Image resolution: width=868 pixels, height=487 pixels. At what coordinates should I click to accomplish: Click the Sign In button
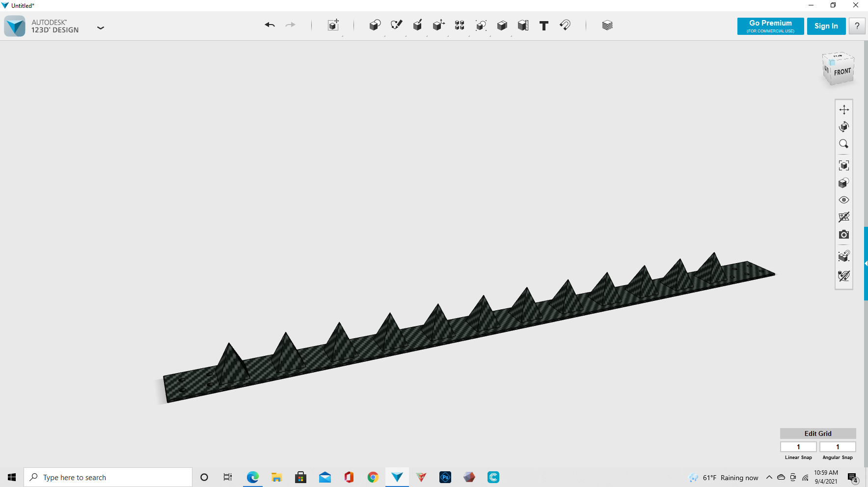[x=826, y=26]
